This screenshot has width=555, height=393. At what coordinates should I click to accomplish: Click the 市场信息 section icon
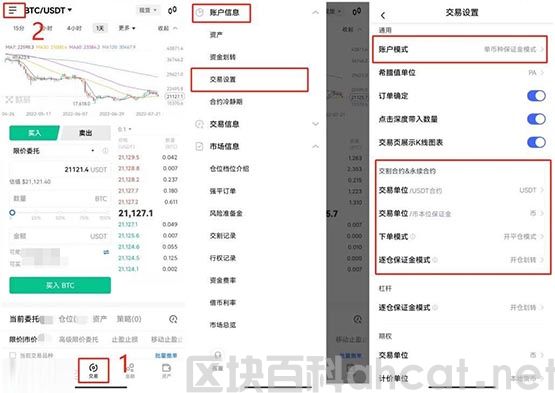tap(200, 146)
